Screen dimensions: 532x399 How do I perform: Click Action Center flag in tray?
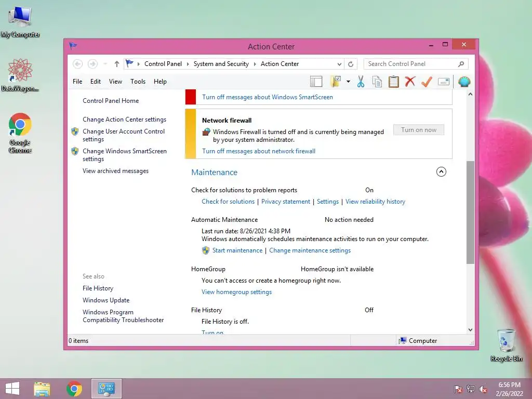[x=458, y=389]
